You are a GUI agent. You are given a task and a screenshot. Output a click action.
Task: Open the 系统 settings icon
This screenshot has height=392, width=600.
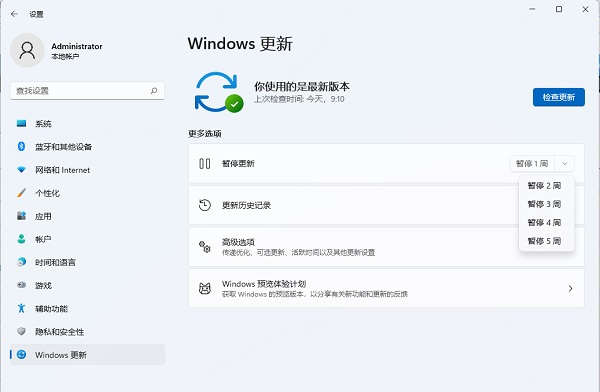(x=21, y=123)
